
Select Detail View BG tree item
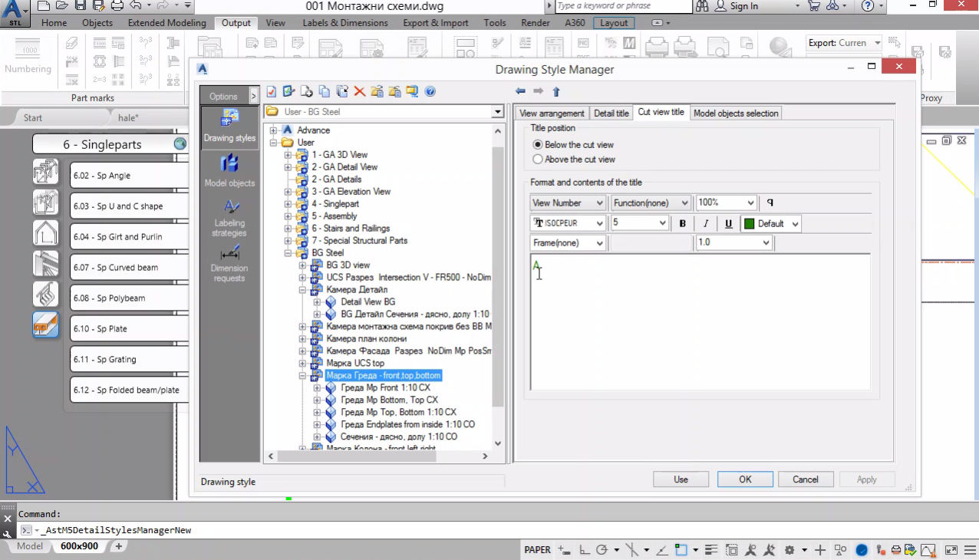[x=368, y=302]
